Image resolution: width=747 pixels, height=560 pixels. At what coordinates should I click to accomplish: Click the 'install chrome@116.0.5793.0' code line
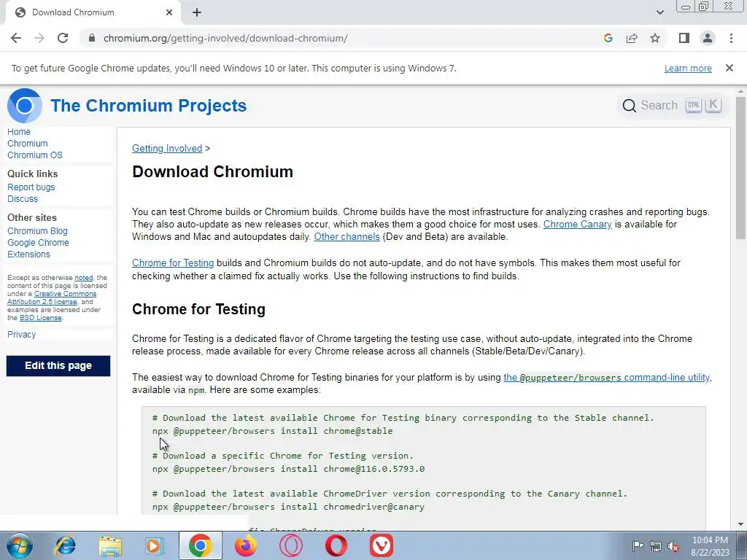pos(288,469)
